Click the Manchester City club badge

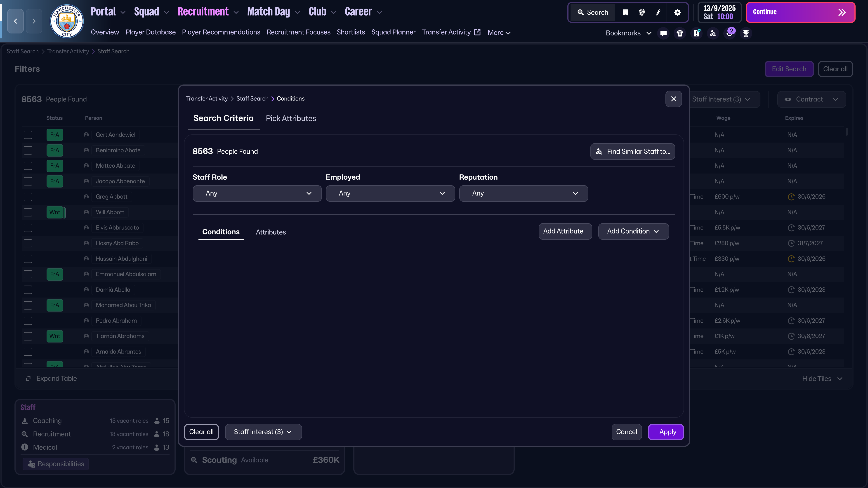tap(67, 21)
